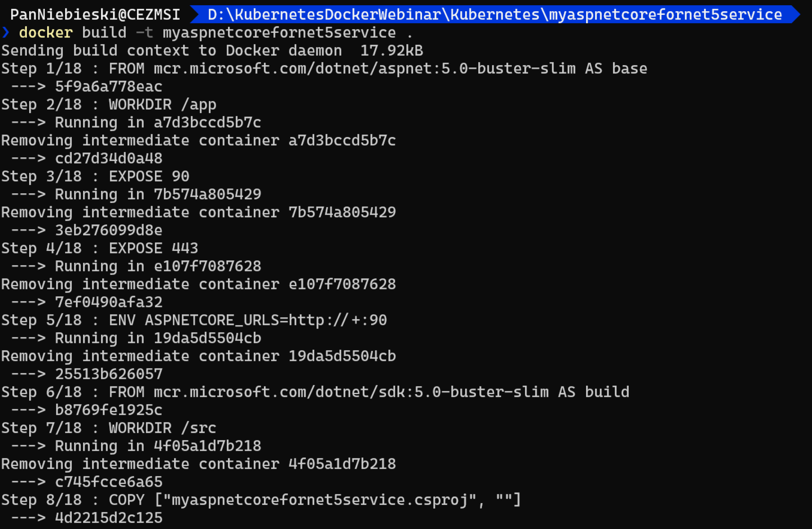This screenshot has width=812, height=529.
Task: Click the image name myaspnetcorefornet5service in command
Action: coord(279,33)
